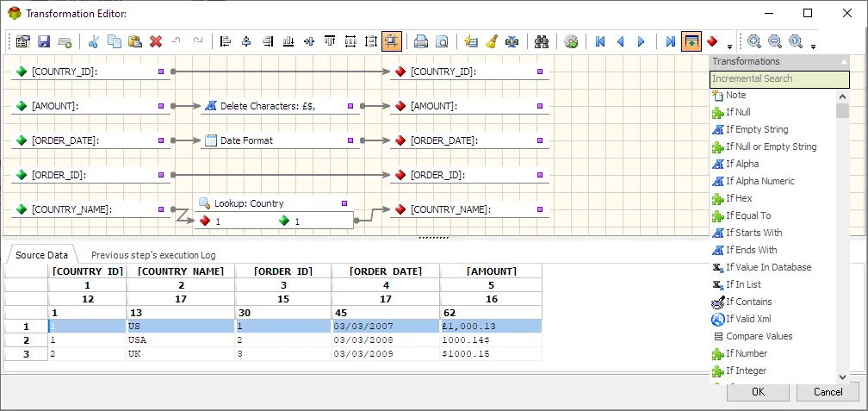Save the transformation with the floppy disk icon
This screenshot has height=411, width=868.
point(44,41)
